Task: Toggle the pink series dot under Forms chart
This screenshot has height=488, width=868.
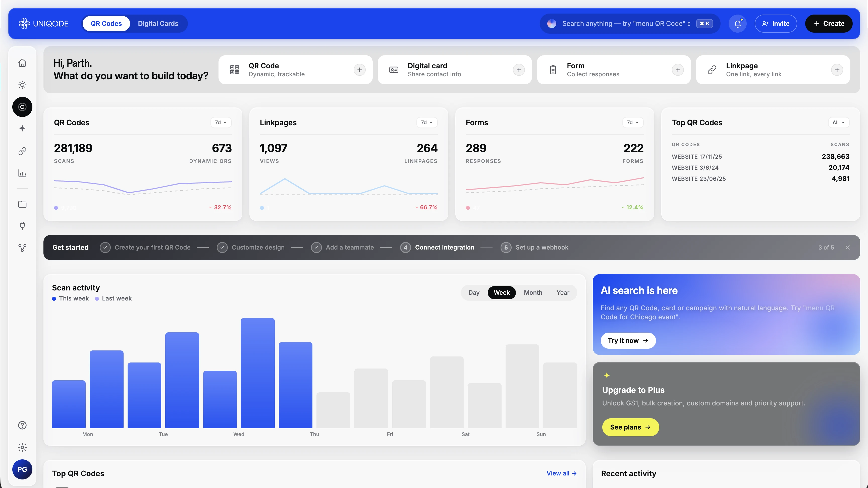Action: (468, 208)
